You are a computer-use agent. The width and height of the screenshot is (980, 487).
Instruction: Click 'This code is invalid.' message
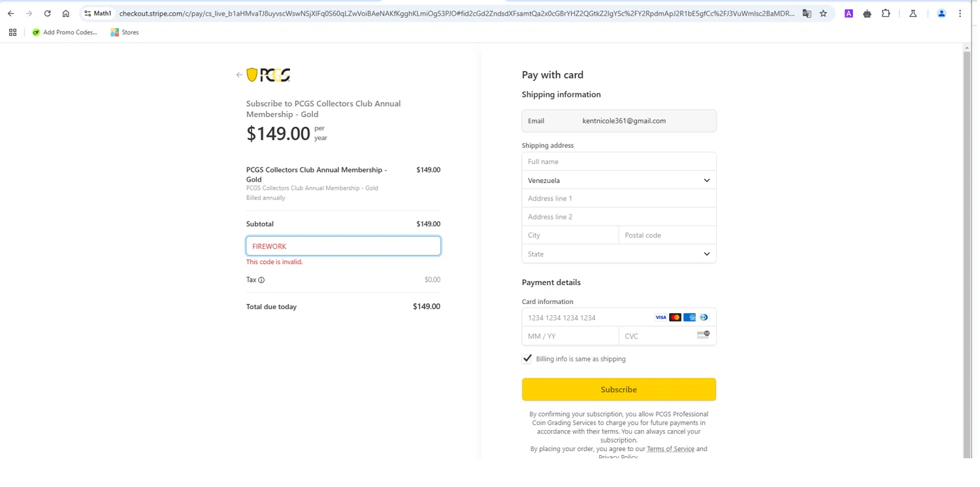pos(274,262)
